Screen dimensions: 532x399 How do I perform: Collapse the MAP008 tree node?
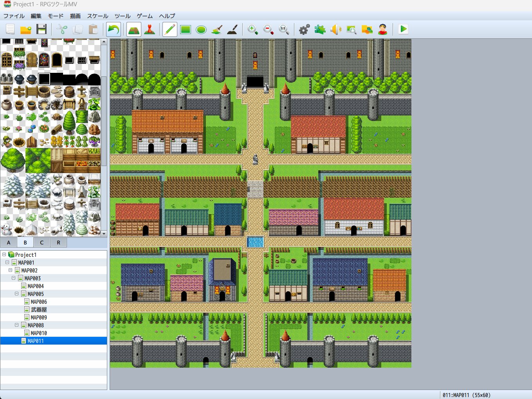tap(17, 325)
